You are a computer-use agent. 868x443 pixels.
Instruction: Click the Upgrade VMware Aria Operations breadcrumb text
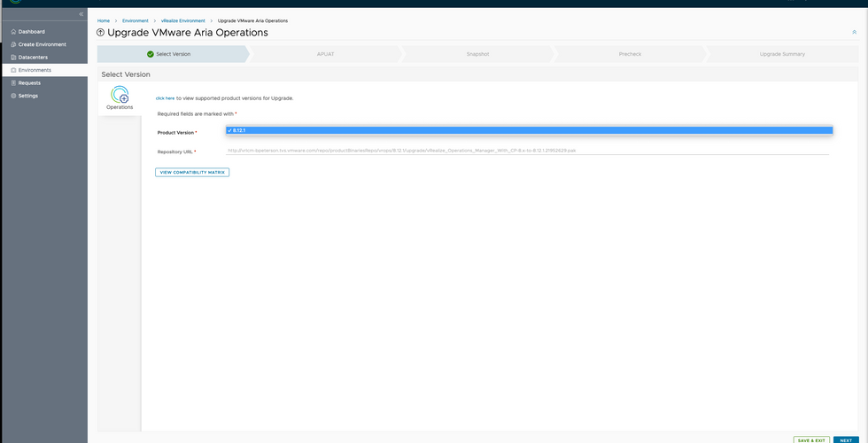[x=252, y=20]
